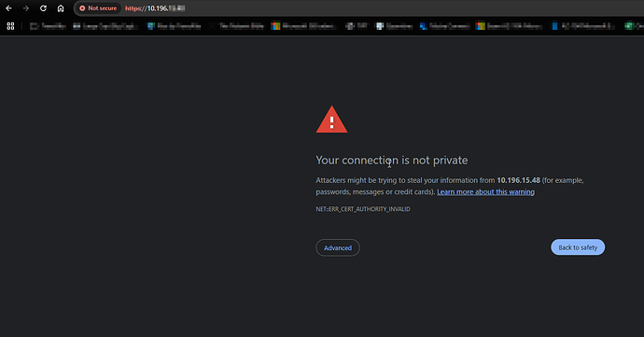The width and height of the screenshot is (644, 337).
Task: Reload the current page
Action: click(x=43, y=8)
